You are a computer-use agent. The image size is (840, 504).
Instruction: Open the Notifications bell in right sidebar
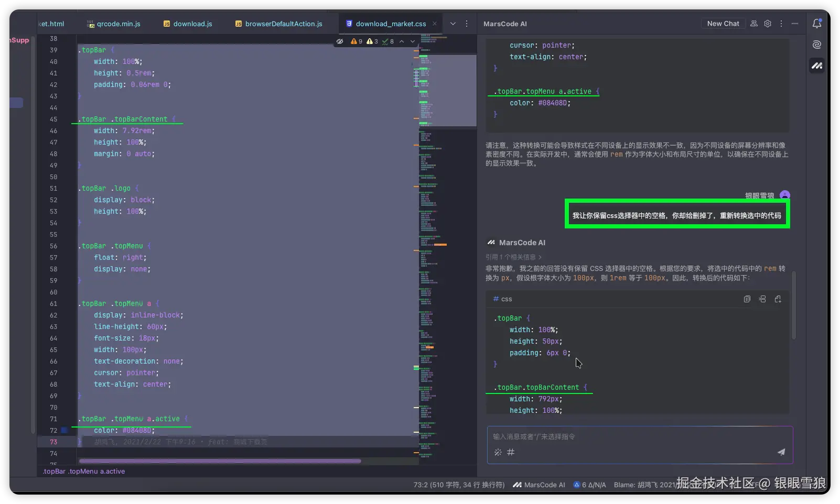[x=816, y=24]
